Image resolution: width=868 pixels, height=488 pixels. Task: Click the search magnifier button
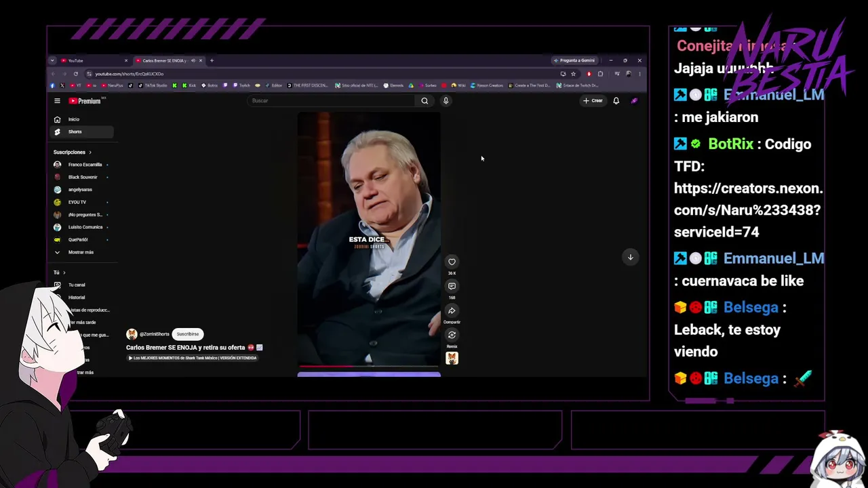[425, 101]
